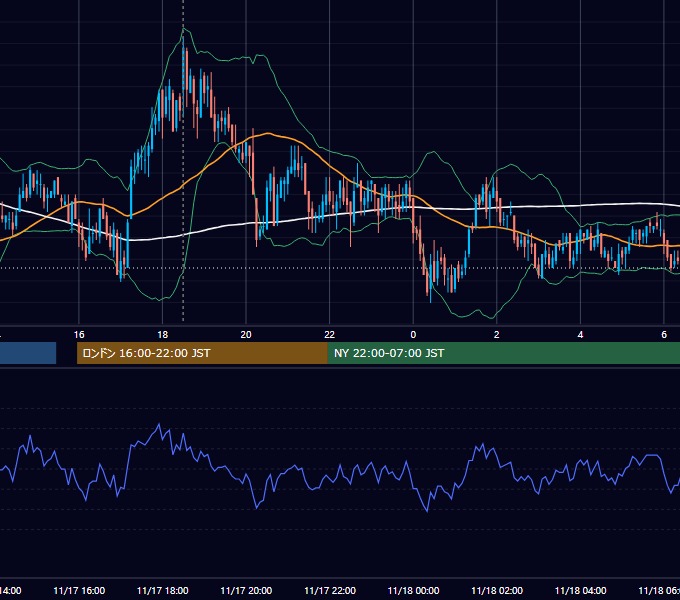Click the NY 22:00-07:00 JST session bar
The width and height of the screenshot is (680, 600).
pos(503,353)
